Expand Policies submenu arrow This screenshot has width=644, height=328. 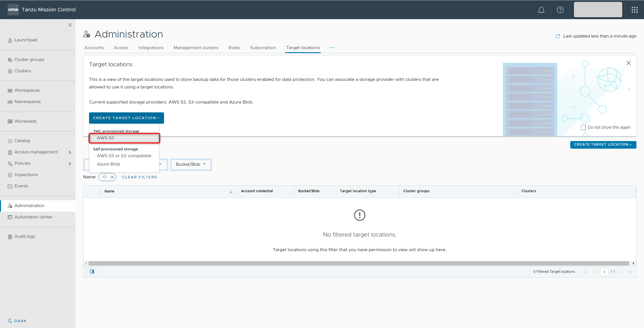pos(70,163)
